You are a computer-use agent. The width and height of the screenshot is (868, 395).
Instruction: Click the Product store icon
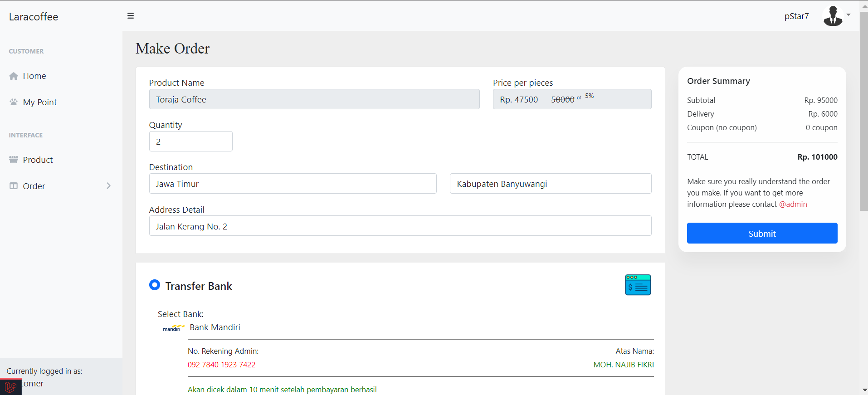(14, 160)
